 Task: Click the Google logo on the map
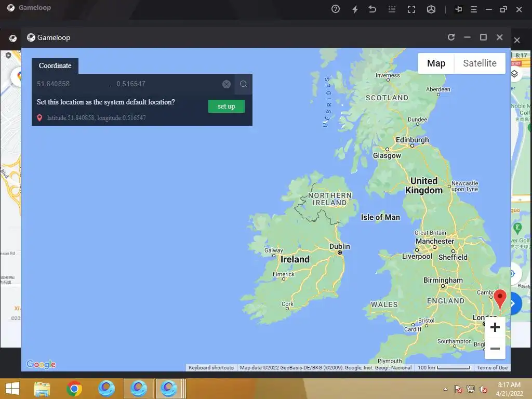click(x=41, y=364)
